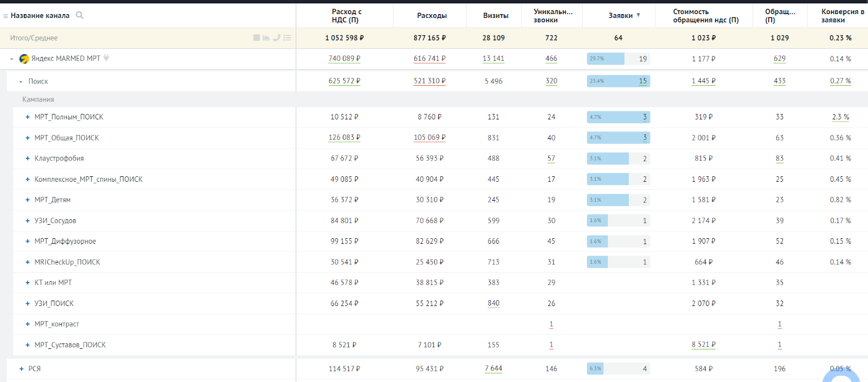
Task: Expand the Клаустрофобия campaign row
Action: tap(28, 158)
